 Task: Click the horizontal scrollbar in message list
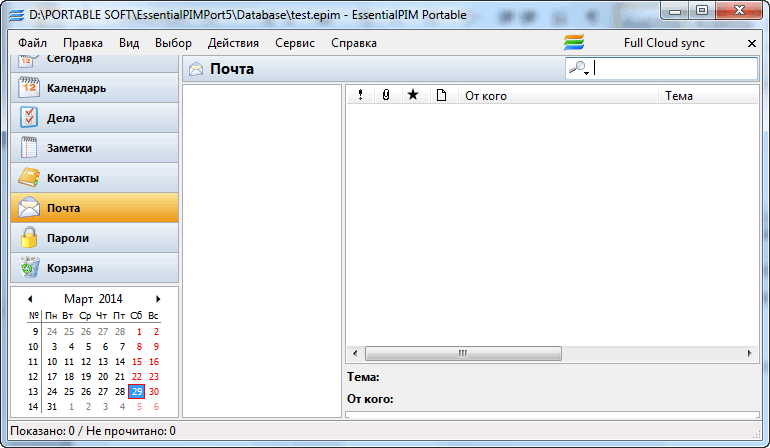[552, 354]
